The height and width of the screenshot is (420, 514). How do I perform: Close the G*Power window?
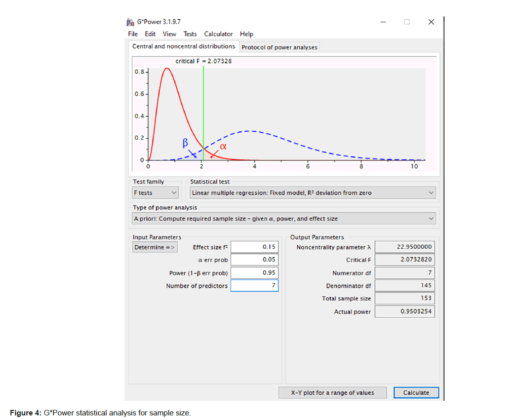[431, 22]
